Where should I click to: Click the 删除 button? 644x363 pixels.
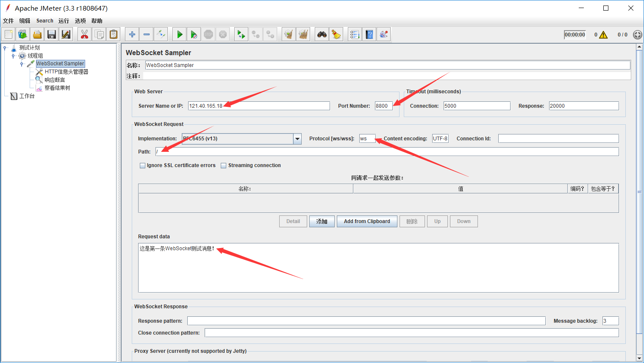(412, 221)
